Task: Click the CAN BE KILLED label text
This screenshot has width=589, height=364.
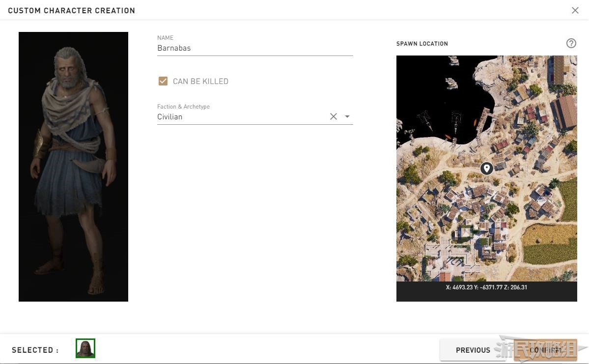Action: click(x=200, y=81)
